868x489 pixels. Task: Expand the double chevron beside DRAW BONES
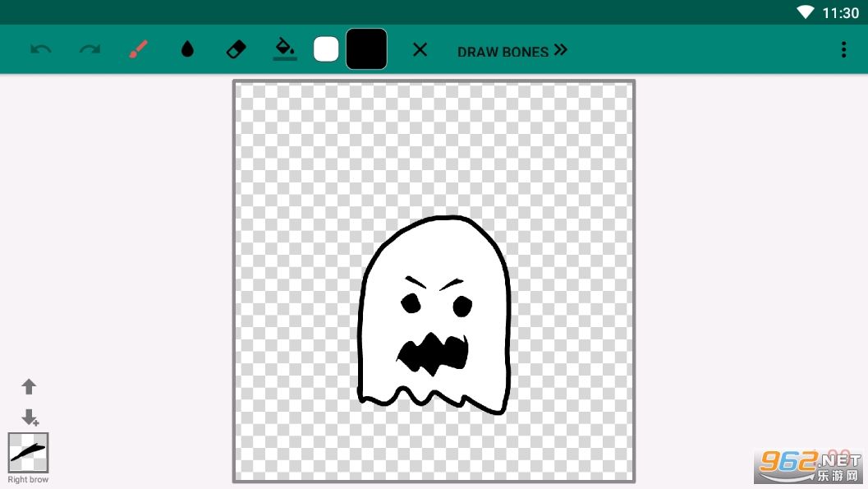(x=561, y=50)
